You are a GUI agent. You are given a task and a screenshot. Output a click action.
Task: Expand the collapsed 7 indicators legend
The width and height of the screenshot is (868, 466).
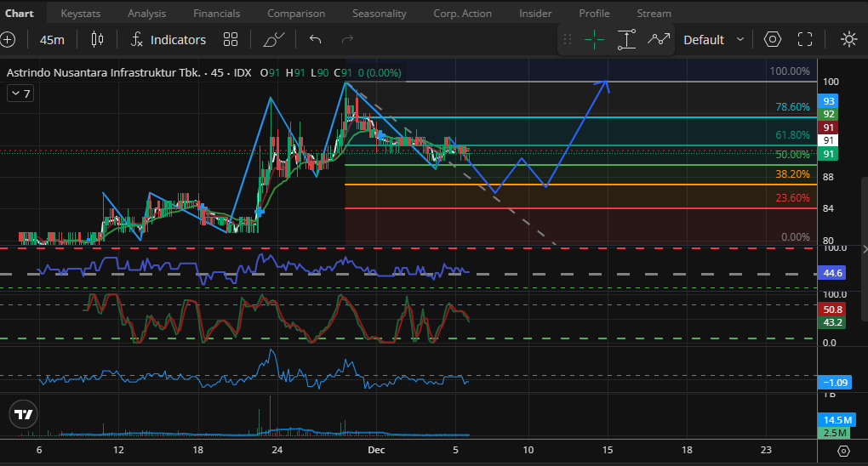(20, 94)
